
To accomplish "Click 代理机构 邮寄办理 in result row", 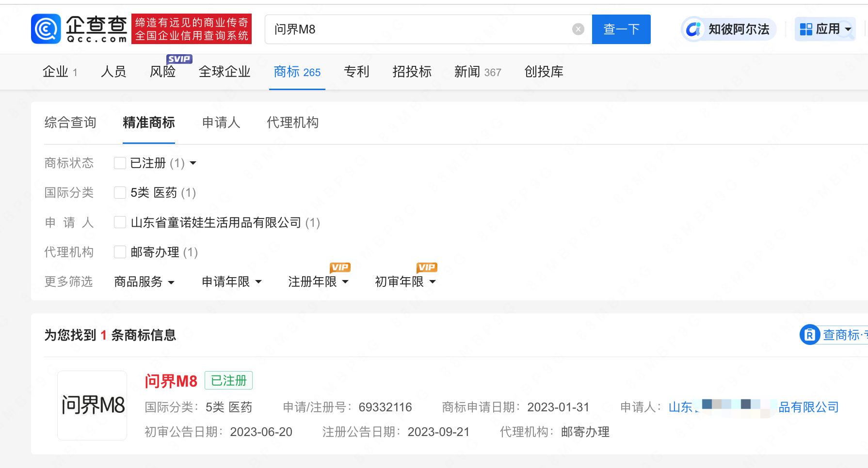I will pos(555,432).
